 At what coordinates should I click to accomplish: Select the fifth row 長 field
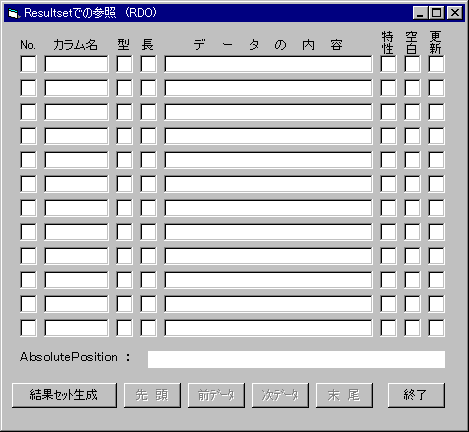[148, 160]
